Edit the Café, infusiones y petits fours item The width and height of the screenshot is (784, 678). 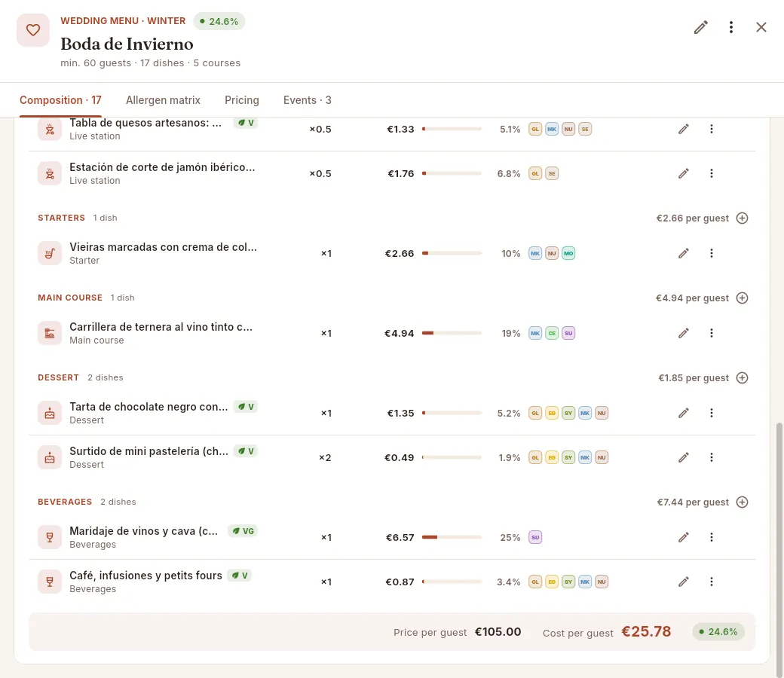(x=684, y=582)
